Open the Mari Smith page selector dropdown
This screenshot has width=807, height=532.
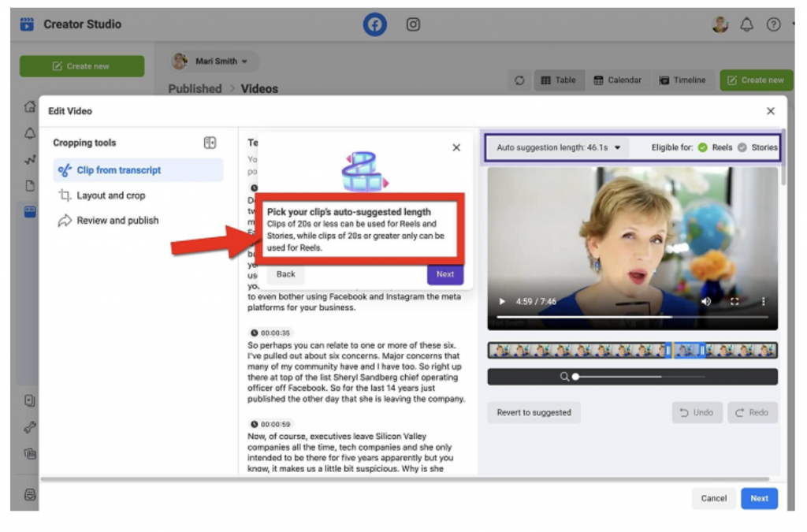coord(214,61)
